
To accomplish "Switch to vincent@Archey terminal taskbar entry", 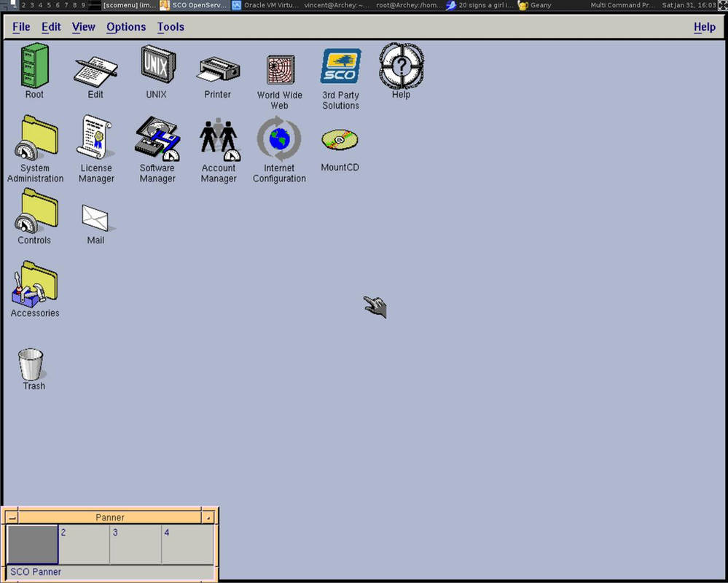I will coord(337,5).
